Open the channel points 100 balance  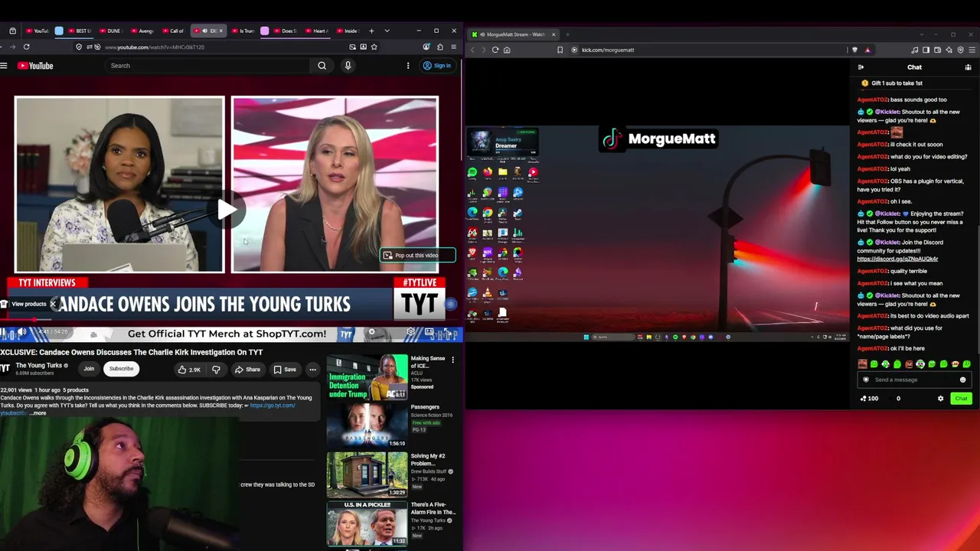click(x=869, y=398)
